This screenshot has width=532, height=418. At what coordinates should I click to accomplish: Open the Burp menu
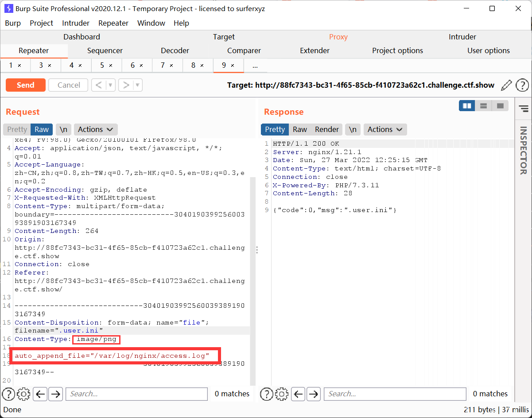13,23
